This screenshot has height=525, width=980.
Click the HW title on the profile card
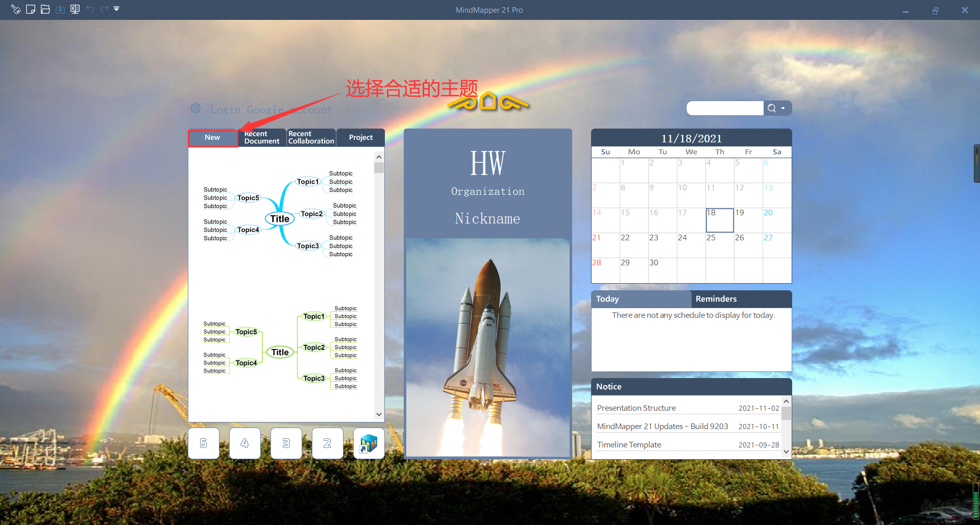[488, 163]
